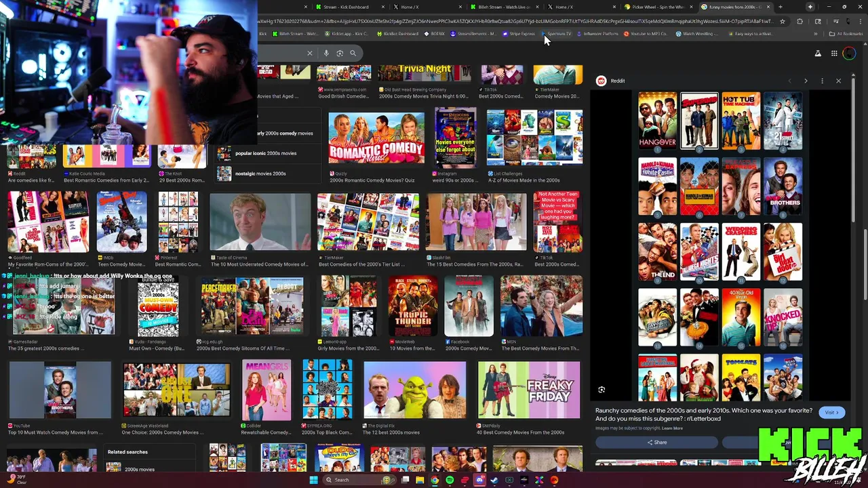This screenshot has width=868, height=488.
Task: Open the Spectrum TV bookmark
Action: [556, 33]
